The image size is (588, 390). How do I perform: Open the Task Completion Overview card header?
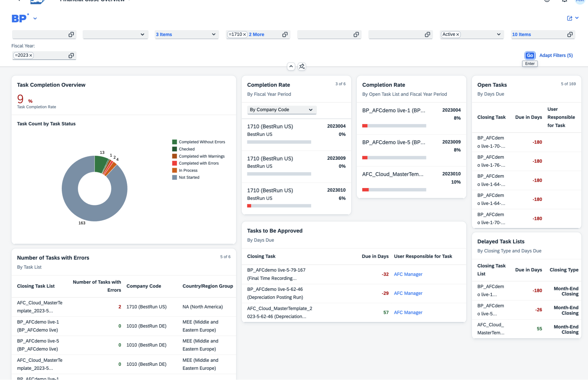click(51, 85)
